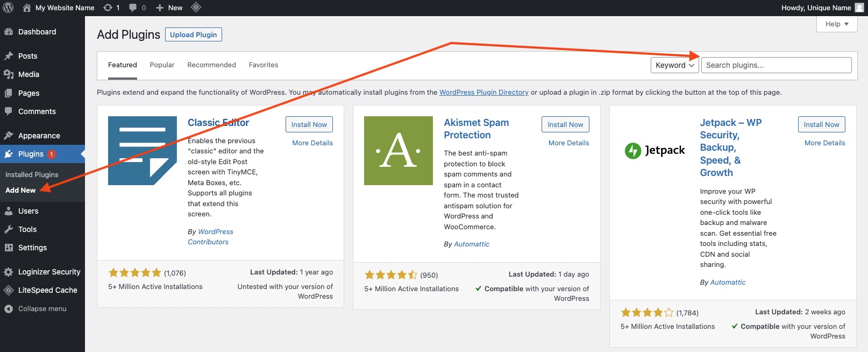This screenshot has height=352, width=868.
Task: Click Akismet's star rating
Action: [x=391, y=275]
